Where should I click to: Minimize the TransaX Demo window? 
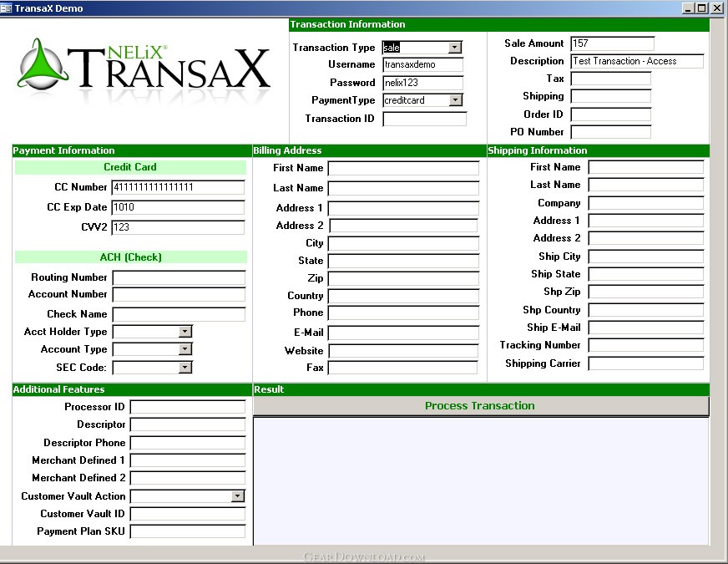tap(689, 8)
